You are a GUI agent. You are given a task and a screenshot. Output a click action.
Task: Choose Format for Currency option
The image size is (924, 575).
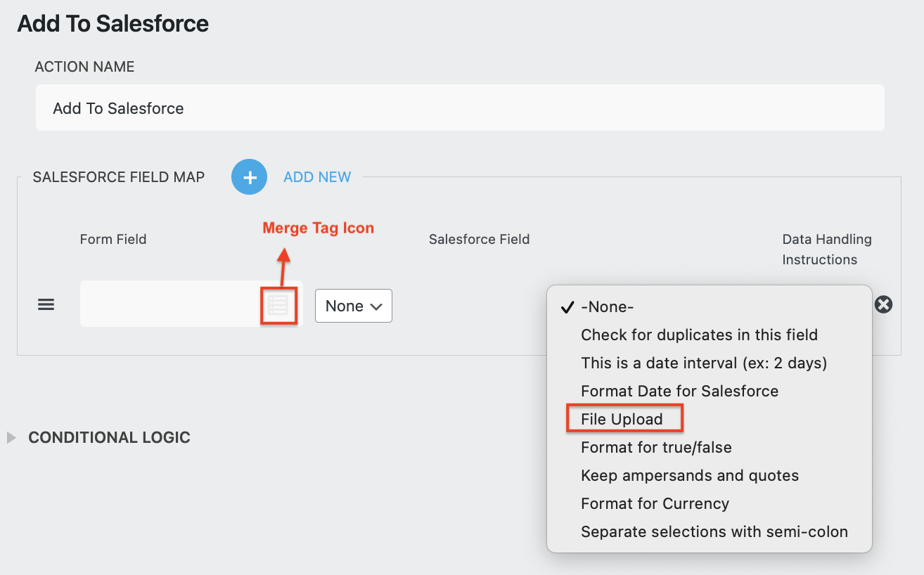tap(655, 503)
